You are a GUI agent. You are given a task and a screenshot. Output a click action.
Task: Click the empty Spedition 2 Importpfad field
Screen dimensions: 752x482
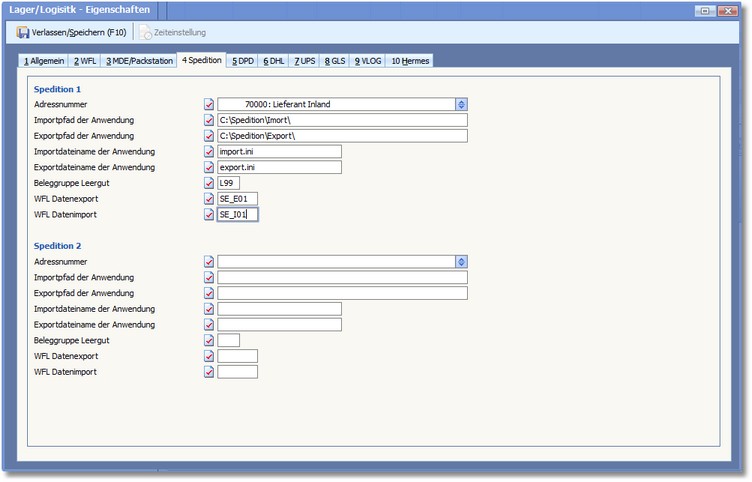tap(342, 278)
